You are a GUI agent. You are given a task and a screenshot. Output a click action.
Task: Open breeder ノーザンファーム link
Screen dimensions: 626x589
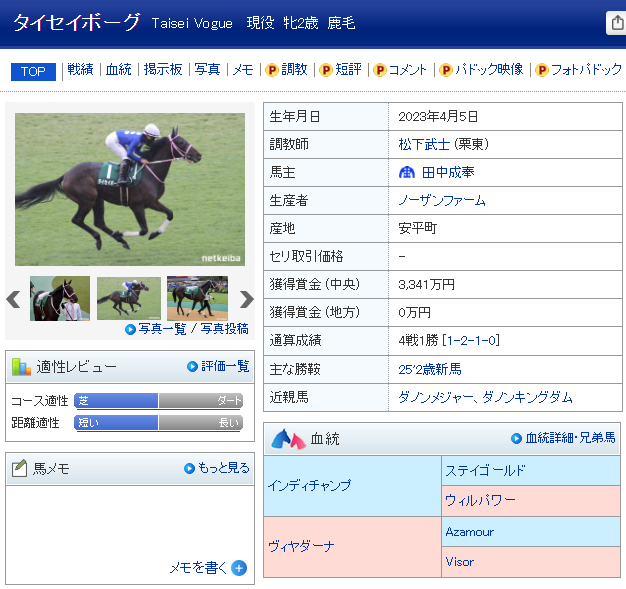[x=441, y=200]
